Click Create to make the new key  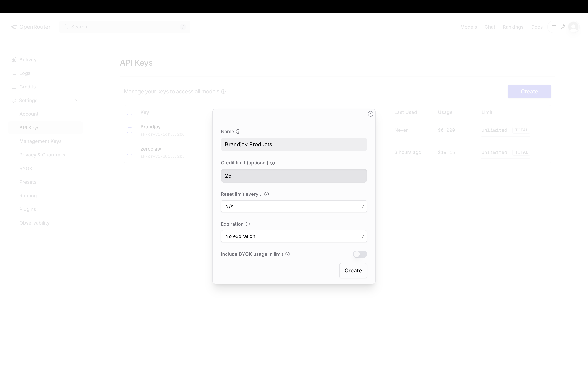tap(353, 270)
